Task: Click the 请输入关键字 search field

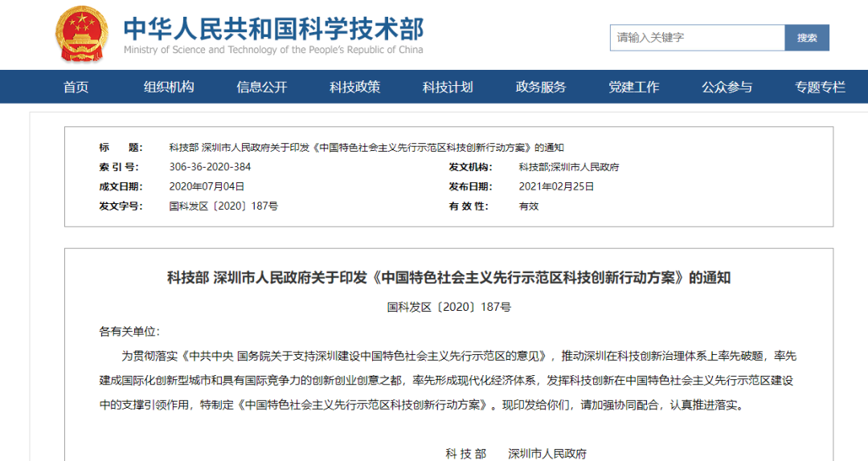Action: pos(696,38)
